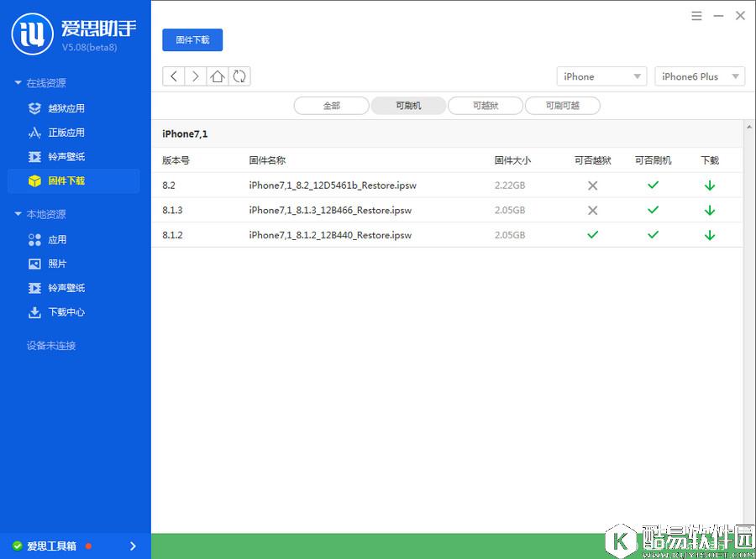Collapse the 本地资源 sidebar section

18,214
